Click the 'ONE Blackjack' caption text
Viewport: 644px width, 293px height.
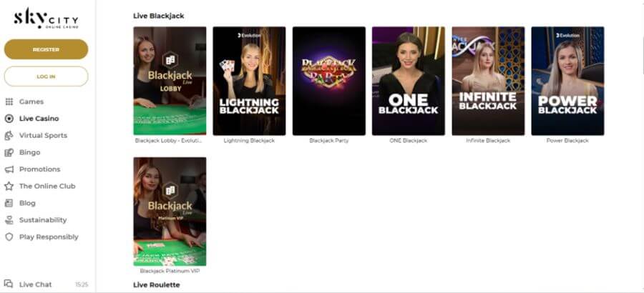coord(409,141)
